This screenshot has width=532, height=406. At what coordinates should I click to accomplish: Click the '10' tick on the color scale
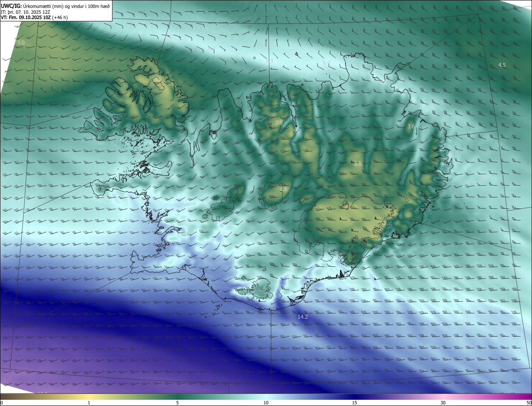pyautogui.click(x=266, y=403)
